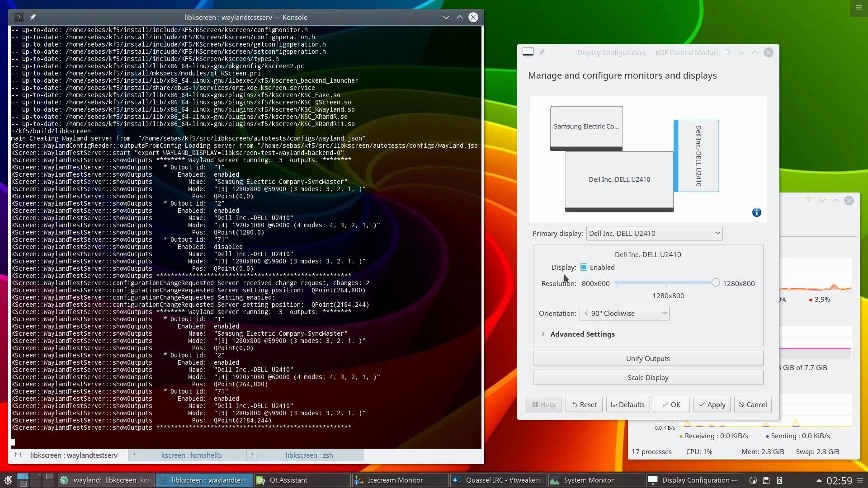Viewport: 868px width, 488px height.
Task: Switch to kscreen : kcmshell5 tab
Action: pos(191,455)
